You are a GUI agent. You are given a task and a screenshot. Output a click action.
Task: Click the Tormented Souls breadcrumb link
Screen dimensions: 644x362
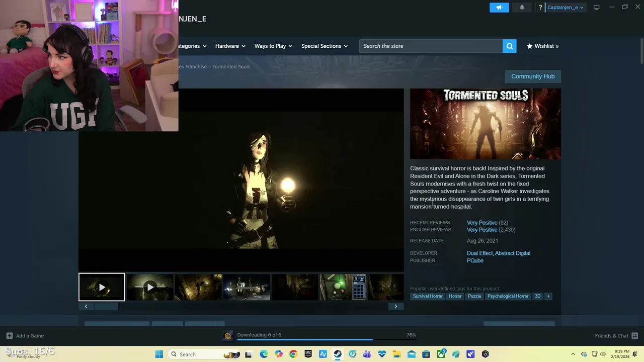tap(231, 66)
